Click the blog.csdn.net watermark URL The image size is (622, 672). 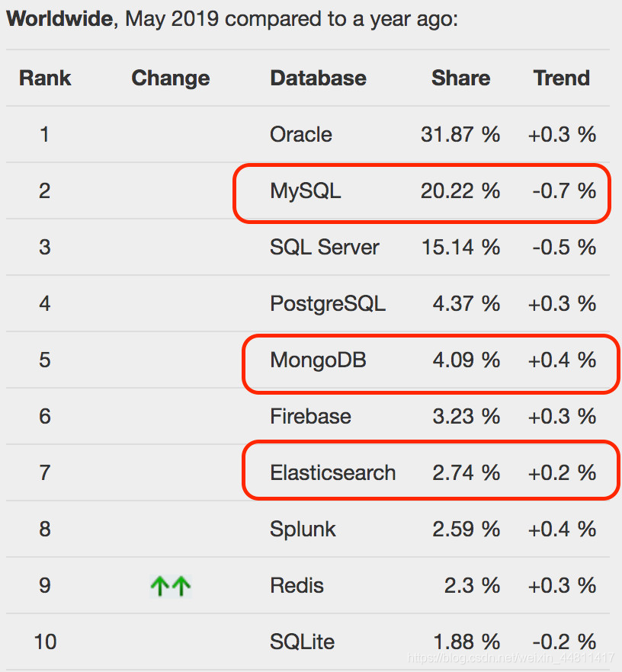click(x=511, y=658)
